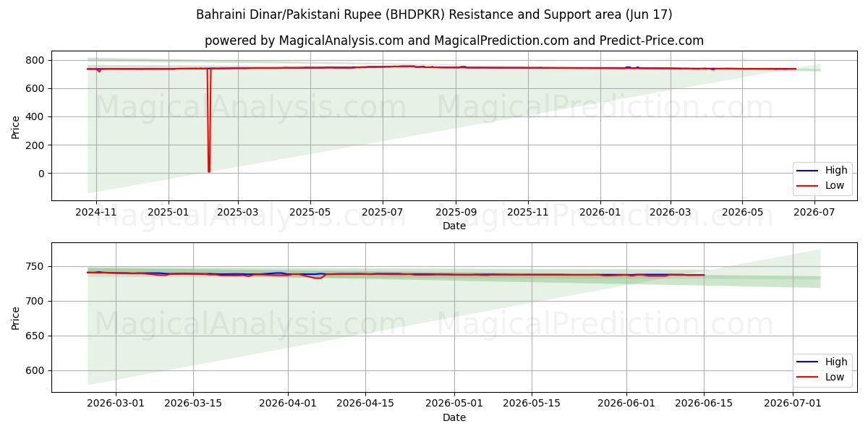Click the 'Low' legend entry in lower chart
Viewport: 868px width, 434px height.
pos(820,376)
